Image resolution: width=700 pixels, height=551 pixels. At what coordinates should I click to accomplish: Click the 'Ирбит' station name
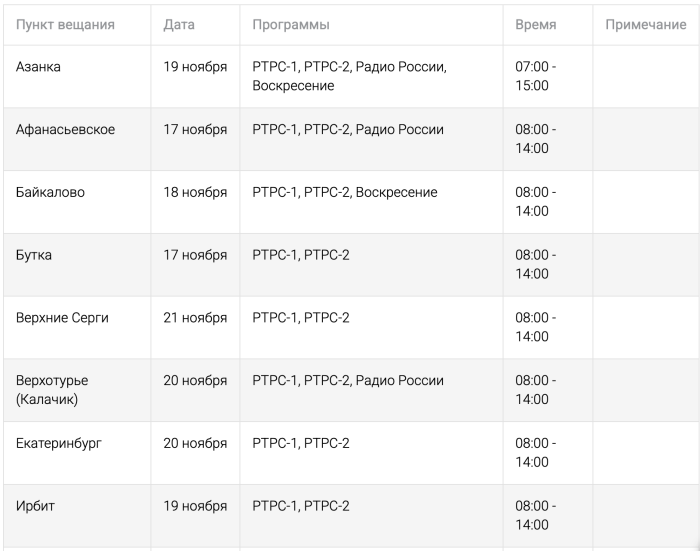coord(36,506)
